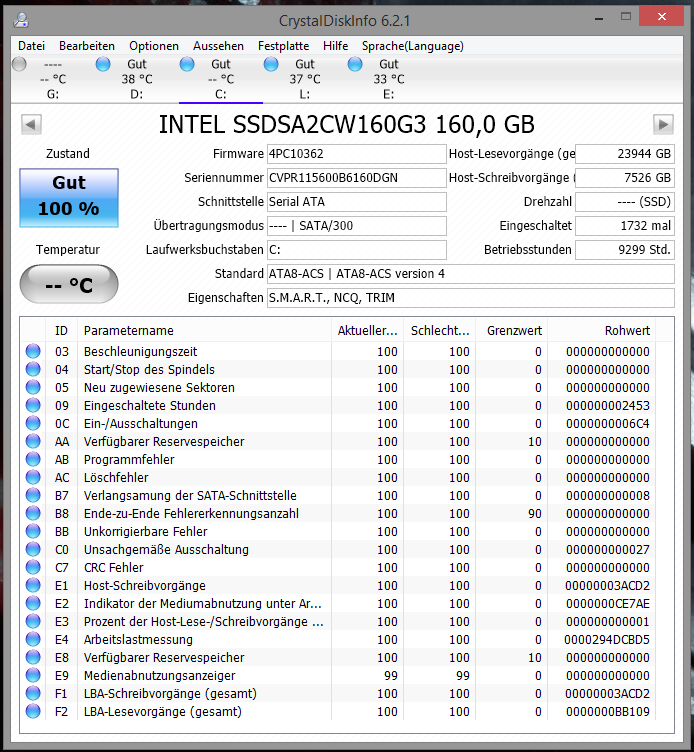Click the host writes value 7526 GB
The width and height of the screenshot is (694, 752).
[x=625, y=178]
